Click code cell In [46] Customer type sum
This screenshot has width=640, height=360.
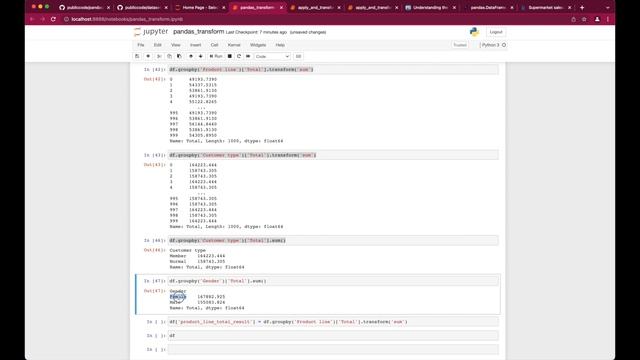333,240
